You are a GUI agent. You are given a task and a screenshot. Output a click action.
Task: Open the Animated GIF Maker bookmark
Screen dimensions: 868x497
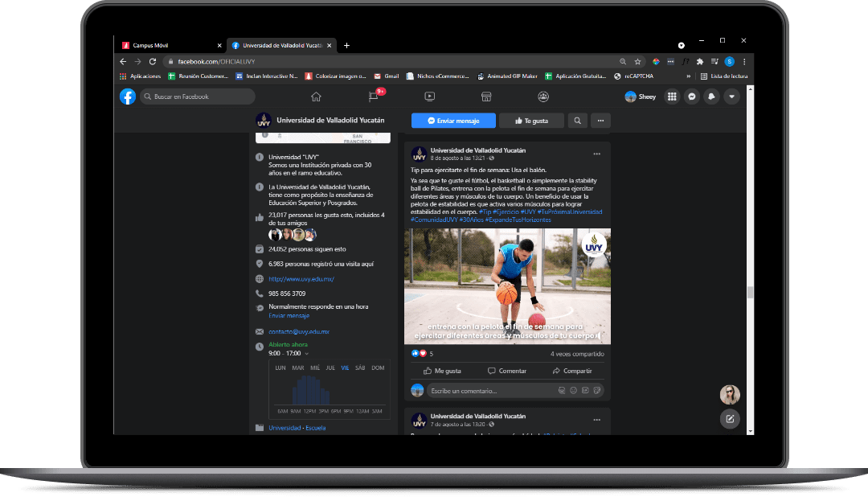[x=507, y=76]
